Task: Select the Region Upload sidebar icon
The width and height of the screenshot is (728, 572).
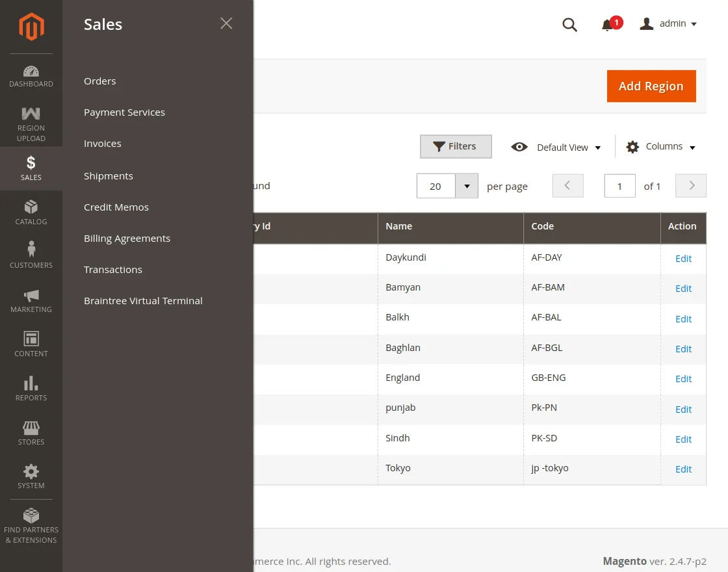Action: (31, 119)
